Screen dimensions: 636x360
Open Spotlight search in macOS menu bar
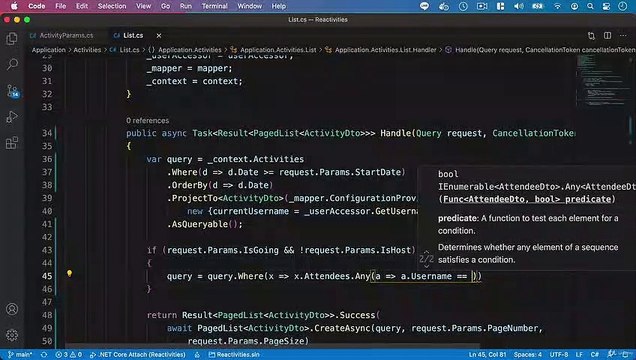pos(590,6)
